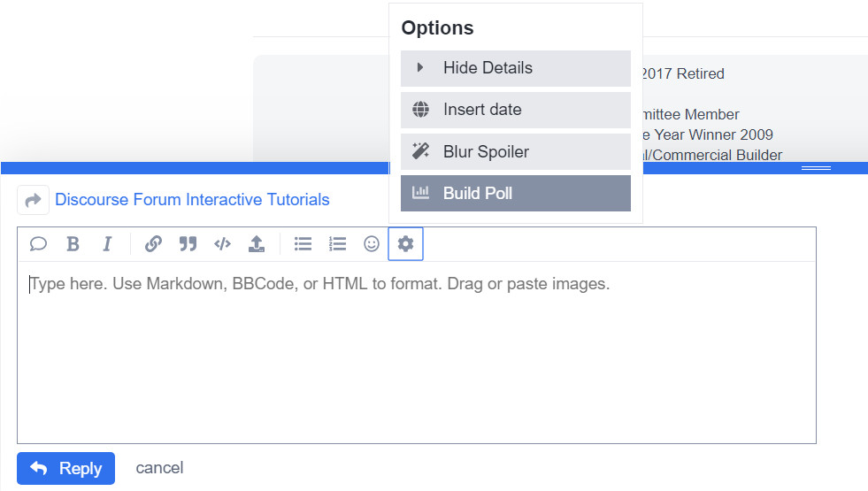Cancel the reply draft
Screen dimensions: 868x491
[x=159, y=468]
